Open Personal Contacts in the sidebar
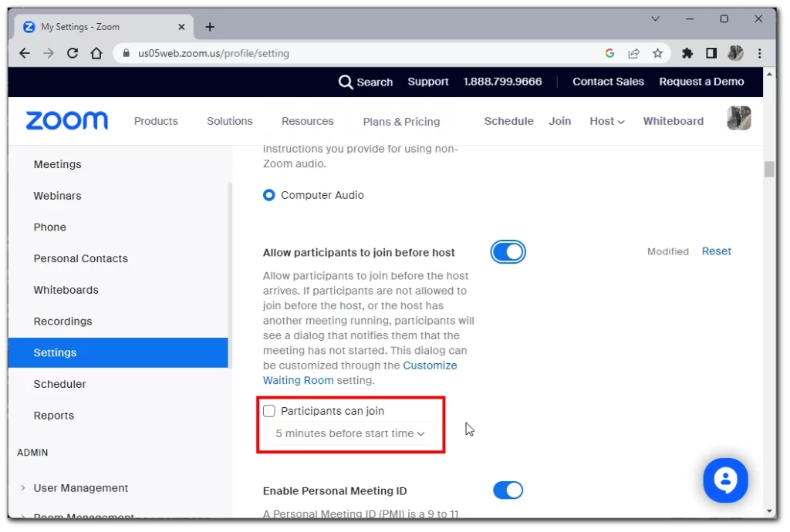Image resolution: width=790 pixels, height=532 pixels. tap(80, 259)
